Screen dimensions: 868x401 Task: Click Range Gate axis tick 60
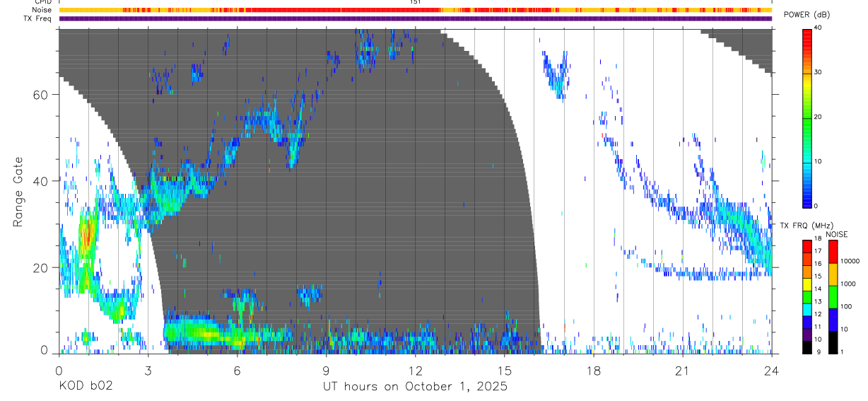40,94
